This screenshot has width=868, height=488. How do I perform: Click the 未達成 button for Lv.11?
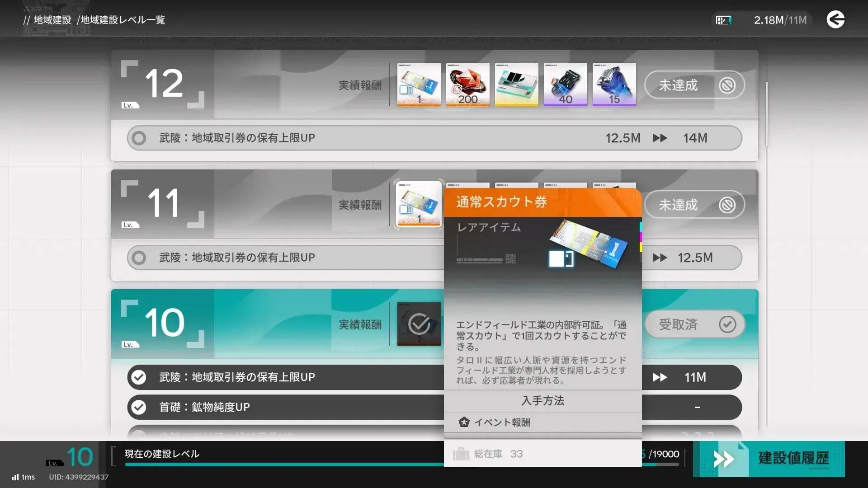pos(694,205)
